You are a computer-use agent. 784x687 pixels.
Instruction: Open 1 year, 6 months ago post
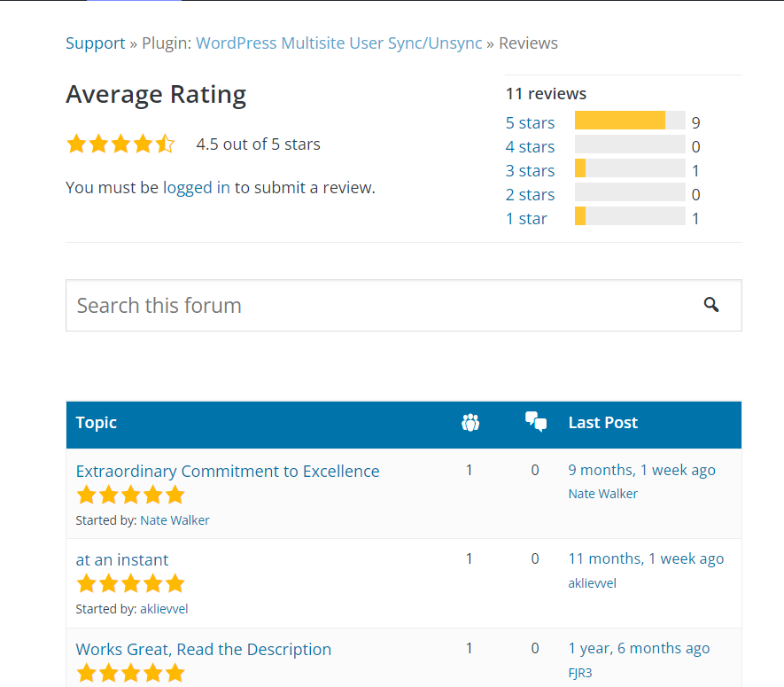tap(639, 649)
